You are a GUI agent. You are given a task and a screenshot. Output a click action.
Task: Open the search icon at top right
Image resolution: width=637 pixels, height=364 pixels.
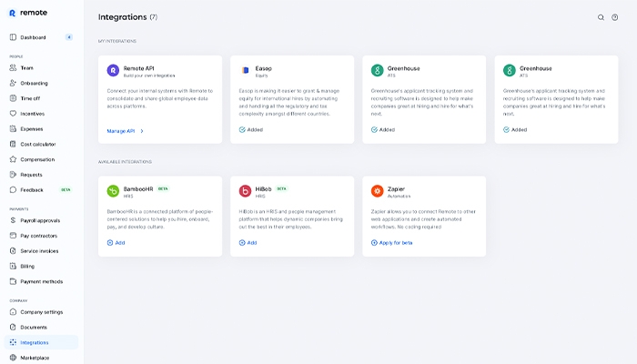(601, 17)
